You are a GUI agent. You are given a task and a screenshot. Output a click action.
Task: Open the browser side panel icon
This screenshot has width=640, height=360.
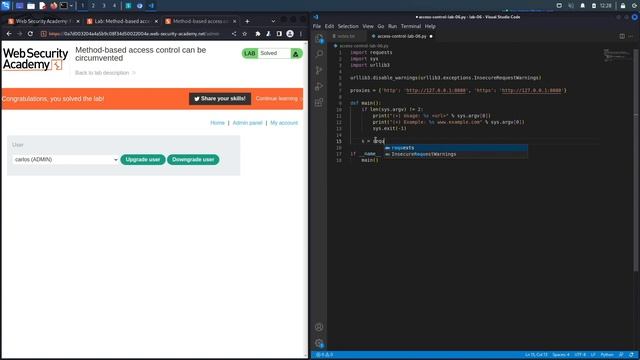pos(279,34)
